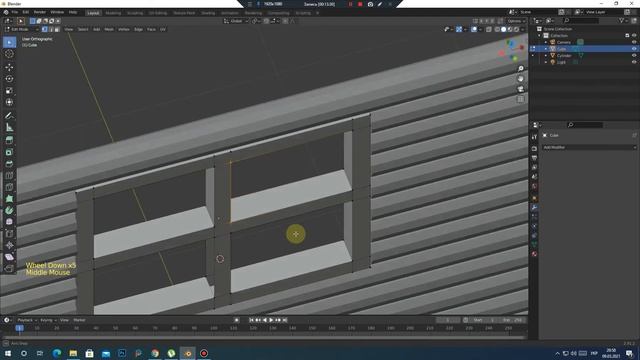Select the Rotate tool
Image resolution: width=640 pixels, height=360 pixels.
pyautogui.click(x=9, y=79)
